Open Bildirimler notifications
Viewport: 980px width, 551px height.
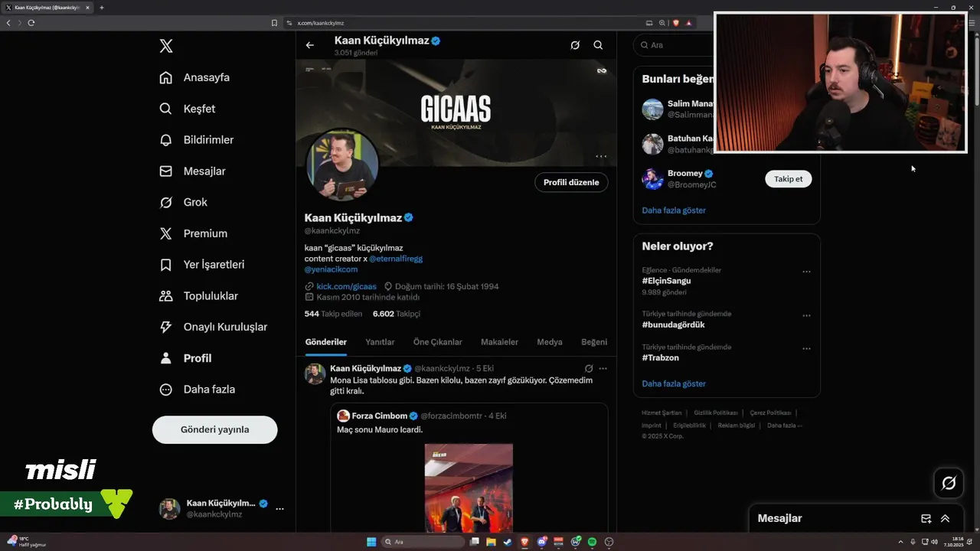click(x=196, y=140)
